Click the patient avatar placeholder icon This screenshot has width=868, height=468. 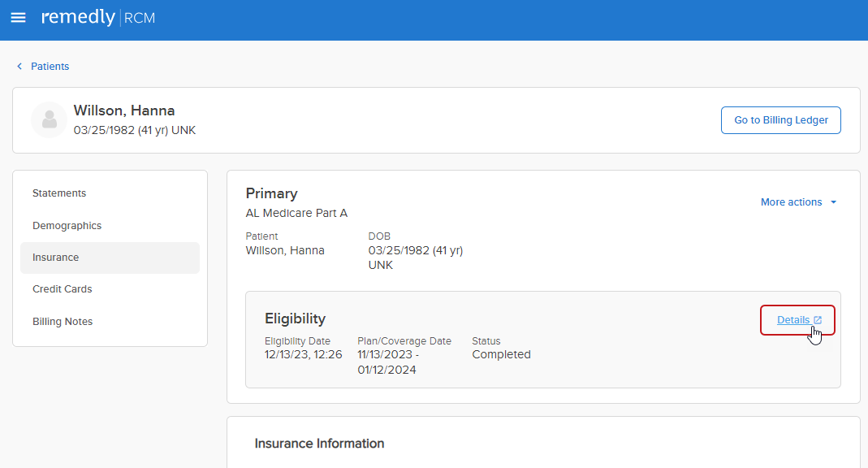tap(49, 120)
